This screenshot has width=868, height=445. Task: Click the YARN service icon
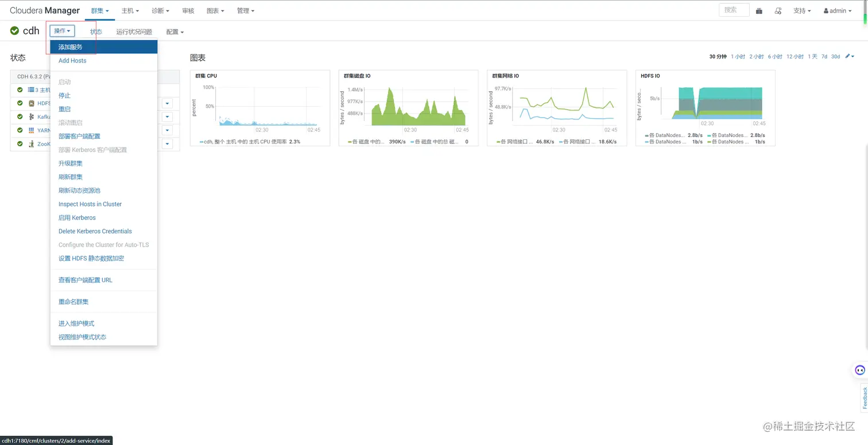pyautogui.click(x=32, y=130)
